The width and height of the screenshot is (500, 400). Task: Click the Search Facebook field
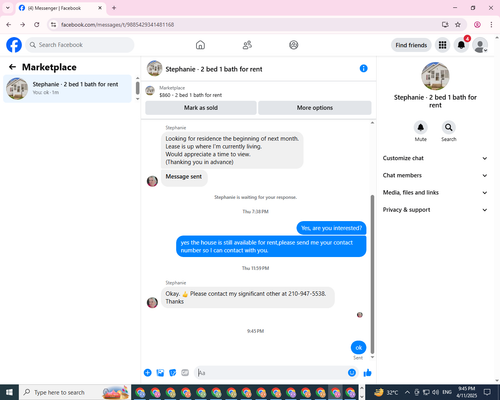(x=80, y=45)
